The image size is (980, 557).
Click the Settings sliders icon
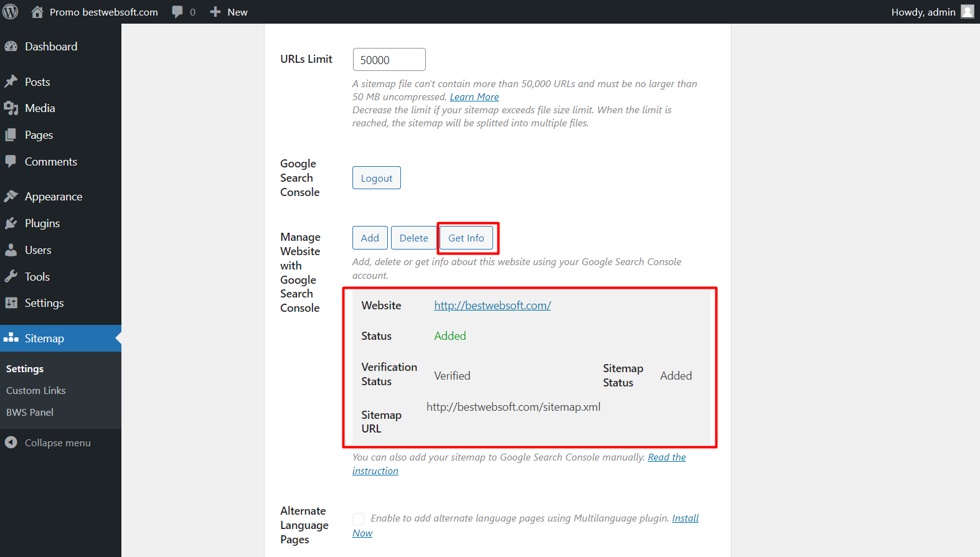click(x=11, y=303)
